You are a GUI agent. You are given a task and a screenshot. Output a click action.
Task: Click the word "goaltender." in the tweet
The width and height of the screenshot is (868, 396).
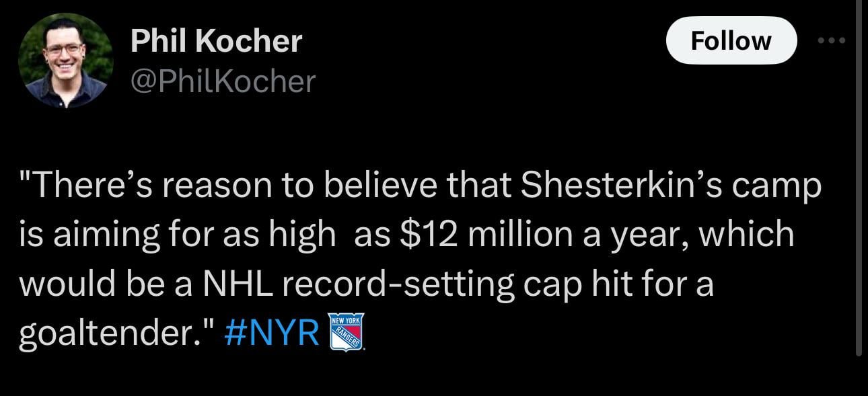(114, 333)
